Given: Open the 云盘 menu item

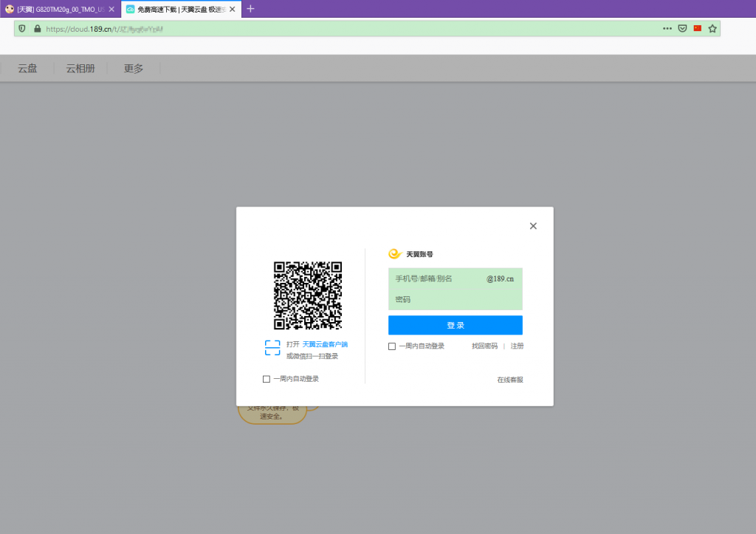Looking at the screenshot, I should pyautogui.click(x=27, y=69).
